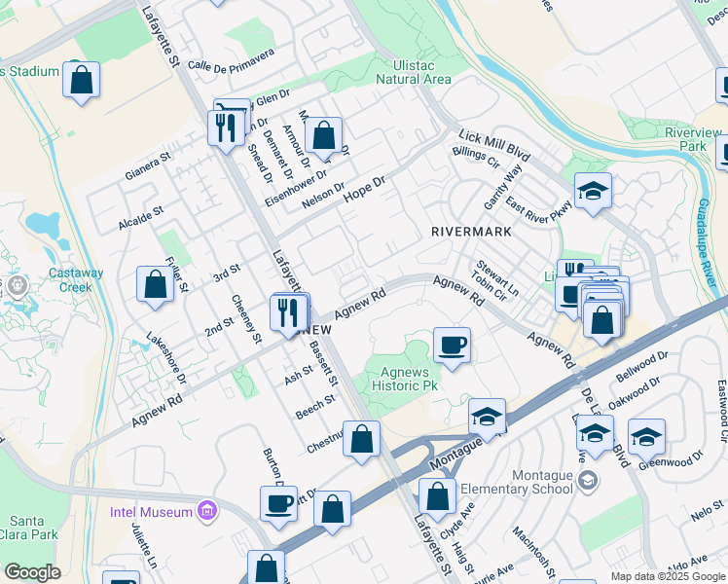Select the restaurant marker at Agnew Rd and Lafayette
The width and height of the screenshot is (728, 584).
tap(287, 313)
